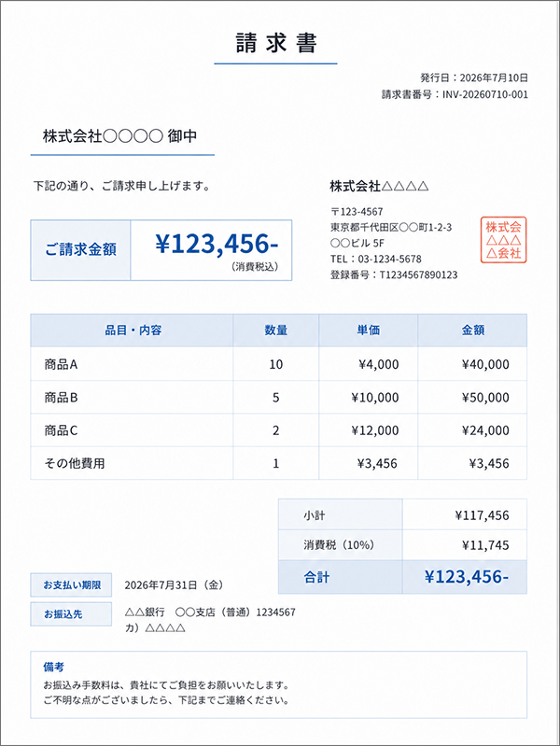The height and width of the screenshot is (746, 560).
Task: Click the subtotal value ¥117,456
Action: point(482,515)
